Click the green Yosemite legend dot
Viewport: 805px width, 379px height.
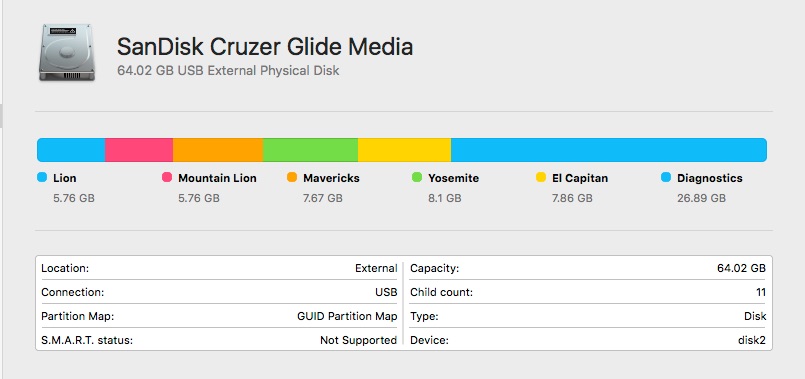tap(417, 178)
